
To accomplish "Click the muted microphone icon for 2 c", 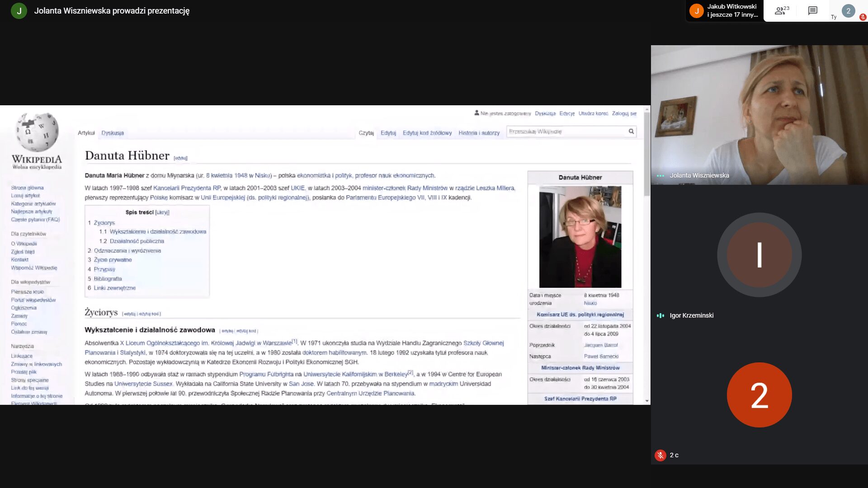I will tap(660, 455).
